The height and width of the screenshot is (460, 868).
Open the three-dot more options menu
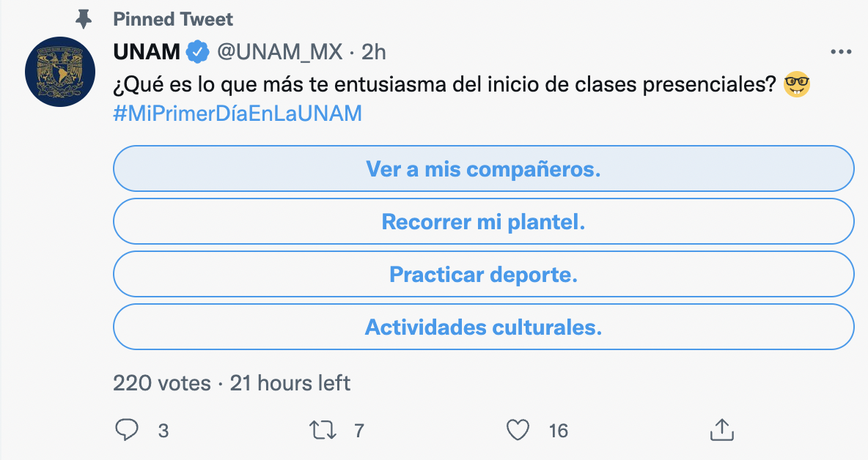click(840, 52)
